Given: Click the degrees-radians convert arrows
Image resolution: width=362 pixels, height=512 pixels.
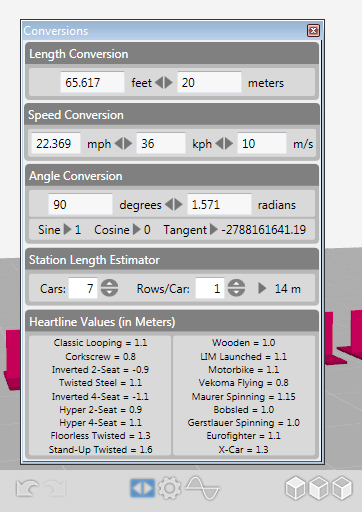Looking at the screenshot, I should pos(174,204).
